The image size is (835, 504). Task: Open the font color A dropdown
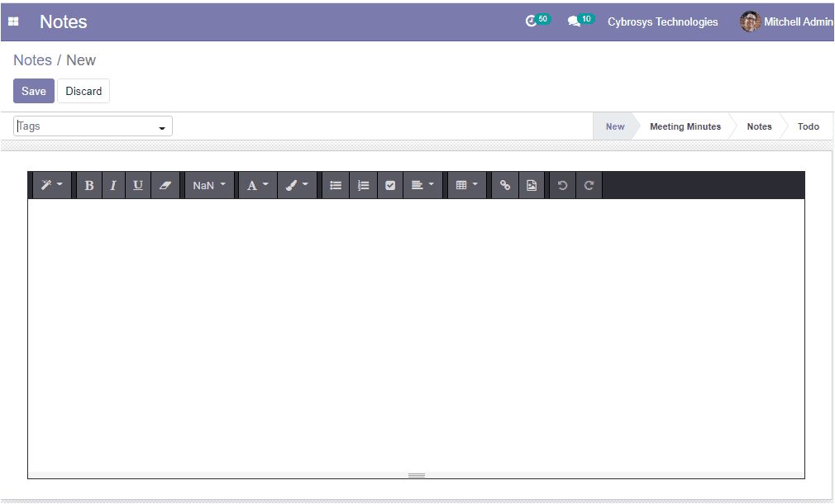tap(258, 185)
